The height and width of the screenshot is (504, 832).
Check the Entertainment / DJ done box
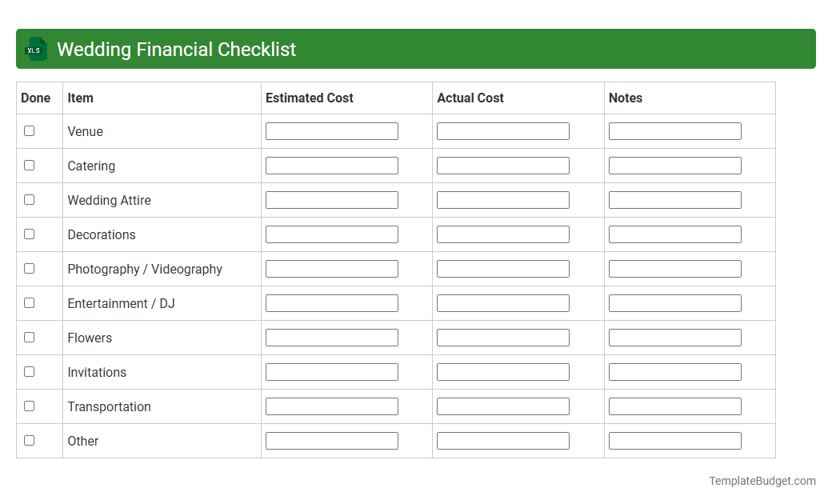[x=29, y=302]
